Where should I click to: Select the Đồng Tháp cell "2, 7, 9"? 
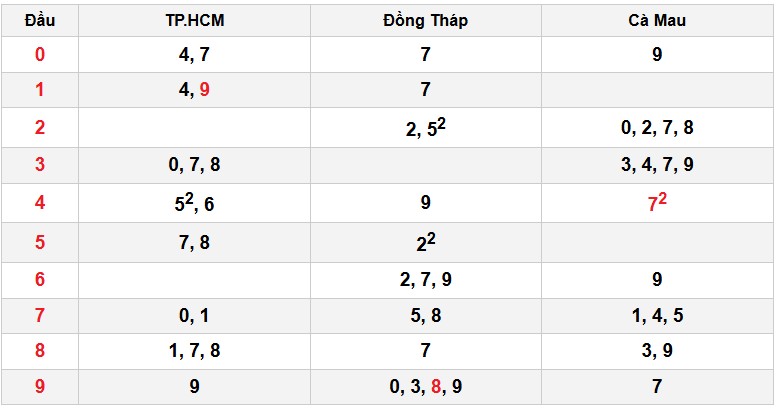tap(425, 280)
